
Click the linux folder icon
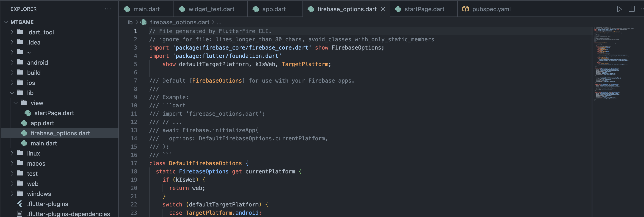20,153
